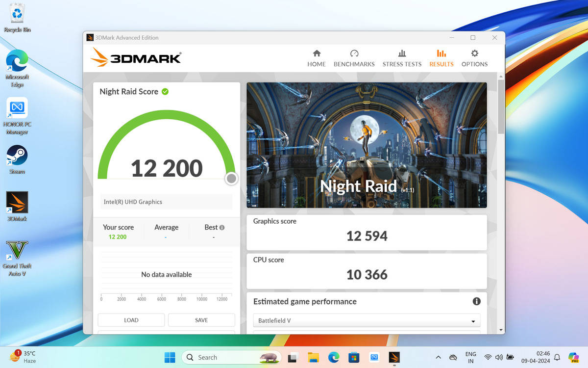Select the HONOR PC Manager desktop shortcut

tap(17, 116)
